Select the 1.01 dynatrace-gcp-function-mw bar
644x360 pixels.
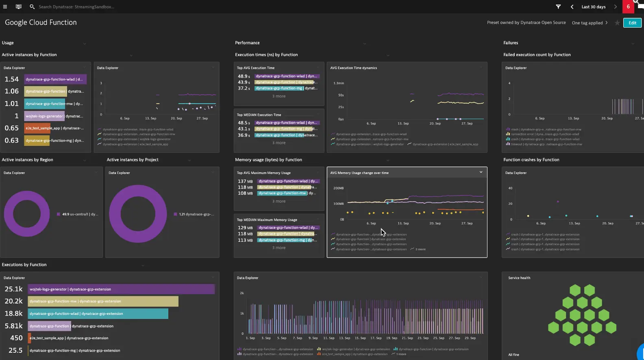click(x=44, y=104)
